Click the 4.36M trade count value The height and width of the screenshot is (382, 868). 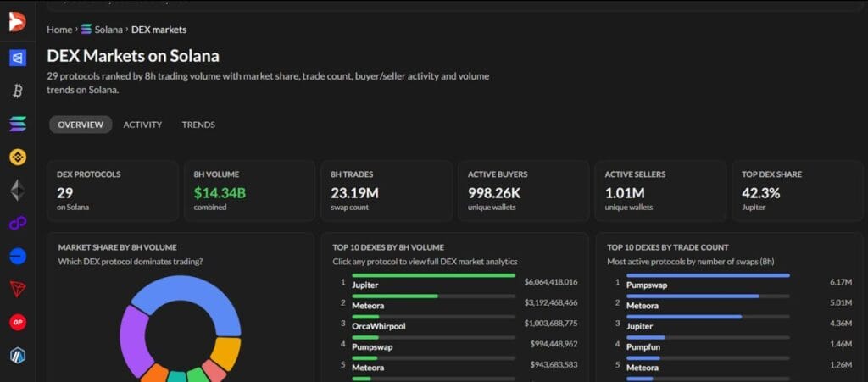(841, 323)
